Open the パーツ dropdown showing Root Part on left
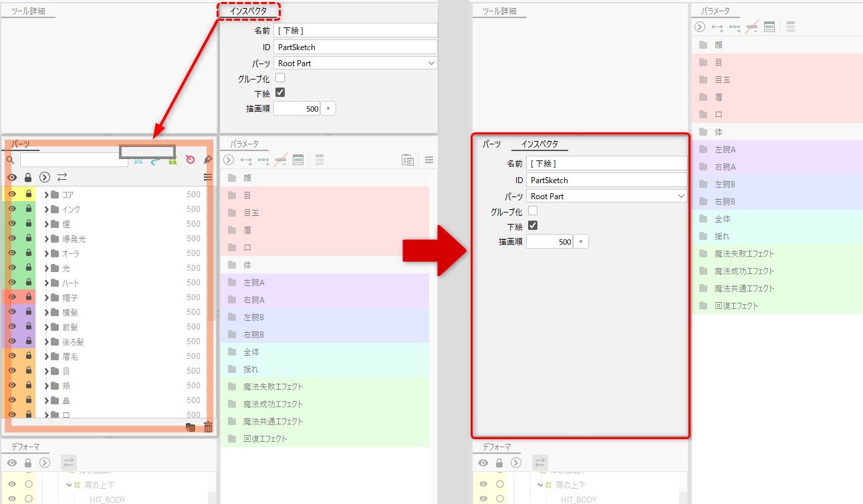This screenshot has width=863, height=504. 355,64
